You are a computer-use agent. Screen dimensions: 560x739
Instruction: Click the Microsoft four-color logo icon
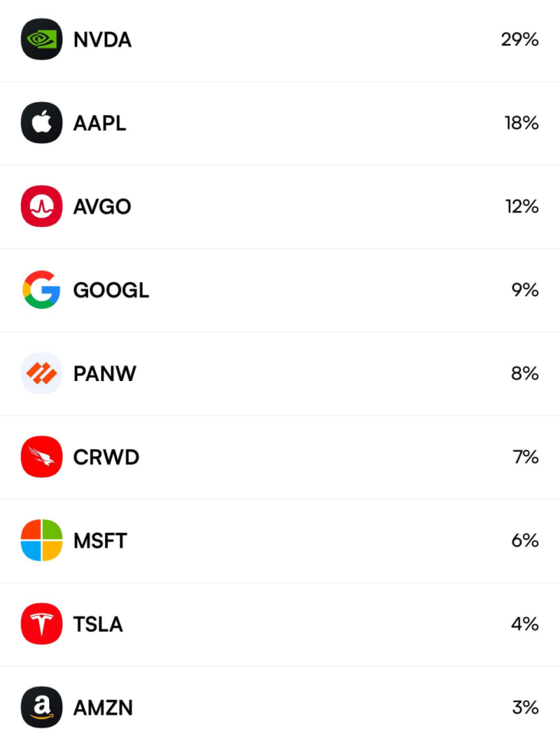click(41, 541)
